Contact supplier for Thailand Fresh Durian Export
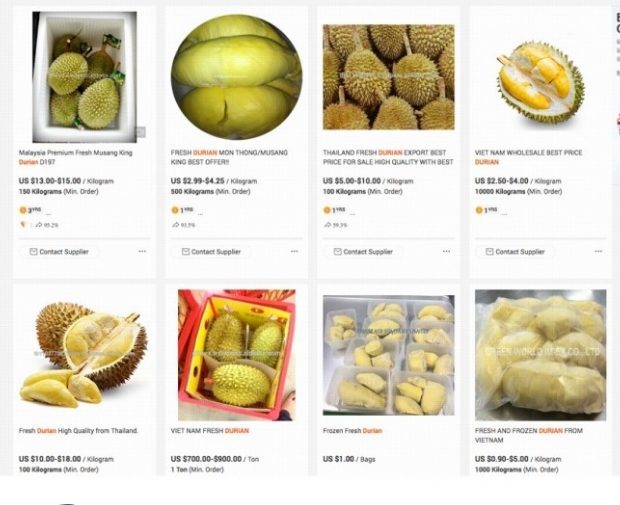620x505 pixels. tap(363, 252)
